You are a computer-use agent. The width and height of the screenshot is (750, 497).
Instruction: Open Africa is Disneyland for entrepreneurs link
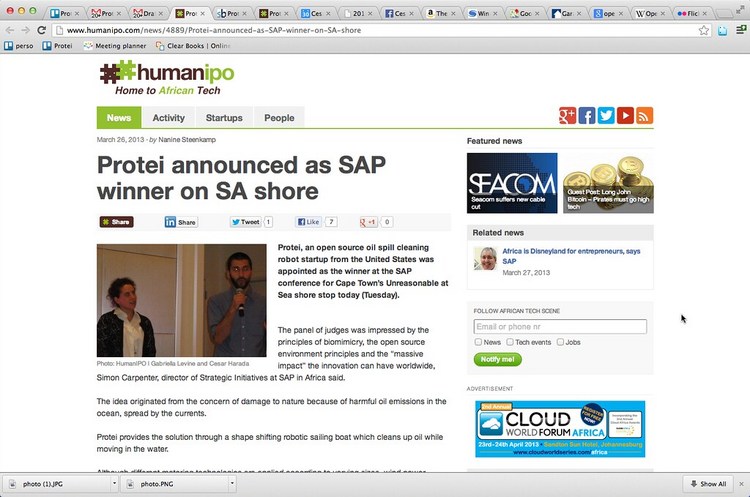click(x=571, y=256)
